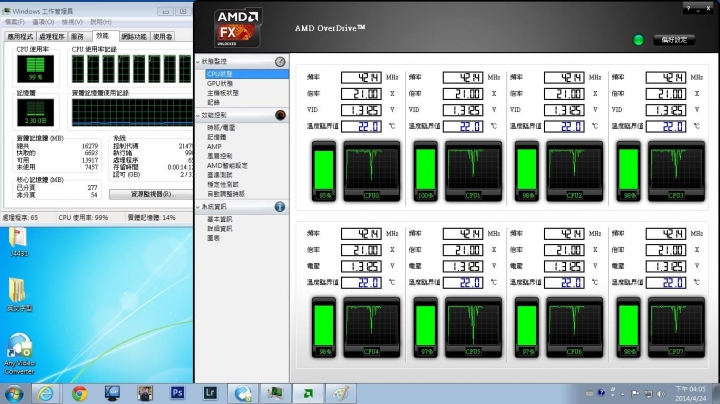Open 風扇控制 in the OverDrive sidebar
The width and height of the screenshot is (720, 404).
click(219, 156)
